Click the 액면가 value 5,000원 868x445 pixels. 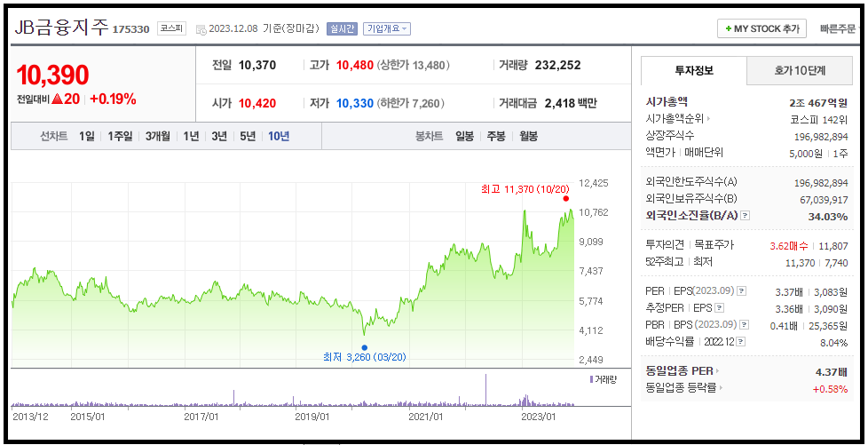(806, 154)
